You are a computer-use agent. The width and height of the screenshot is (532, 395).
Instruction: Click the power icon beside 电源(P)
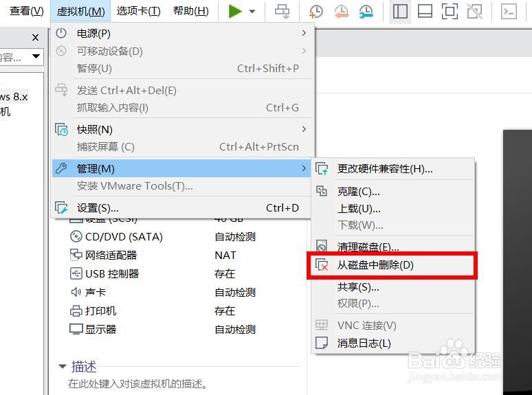tap(61, 33)
